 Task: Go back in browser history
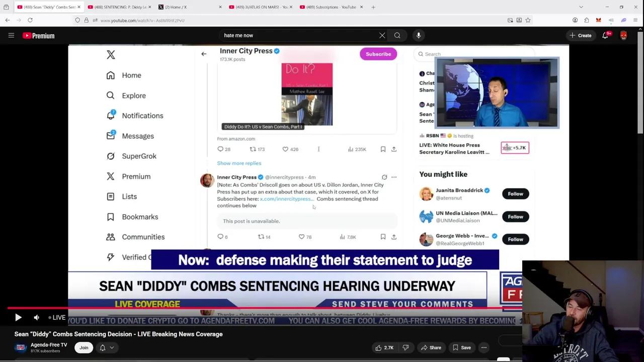(8, 20)
